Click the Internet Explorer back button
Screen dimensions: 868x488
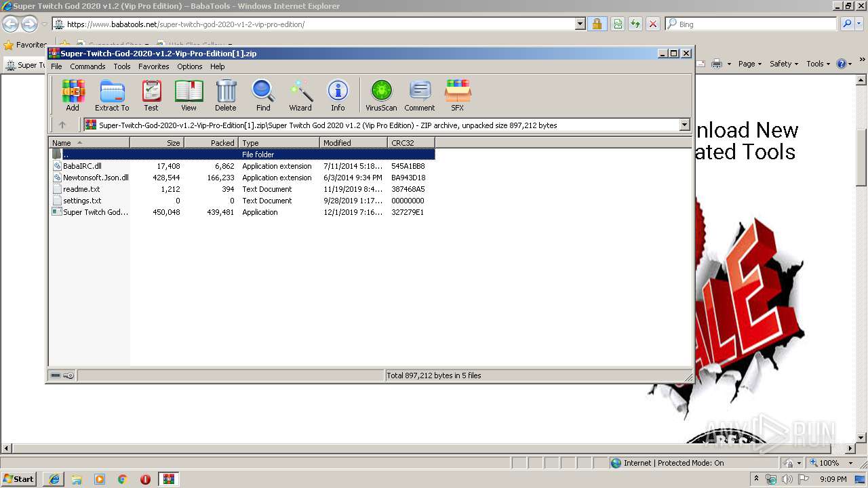click(10, 24)
